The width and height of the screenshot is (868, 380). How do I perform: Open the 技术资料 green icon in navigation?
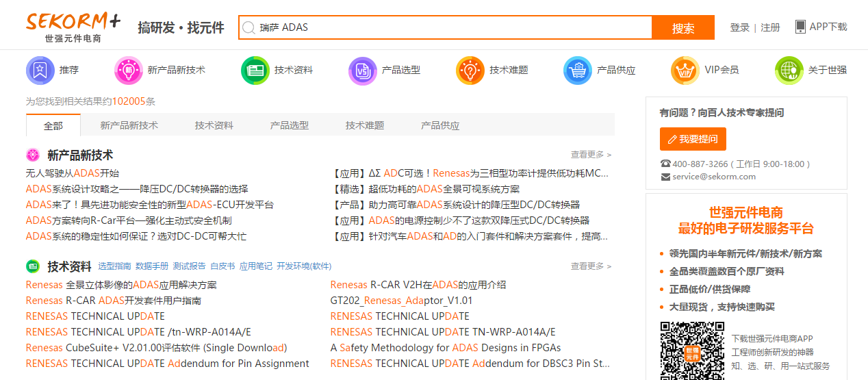point(255,71)
